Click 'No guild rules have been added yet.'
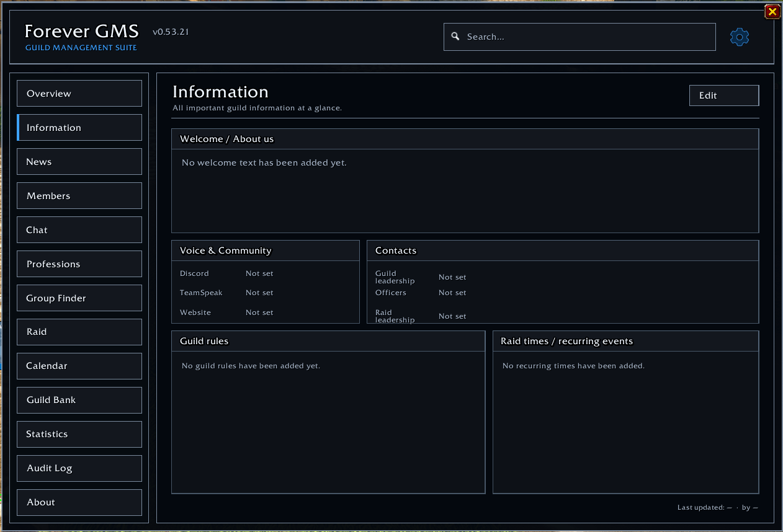This screenshot has width=783, height=532. coord(251,366)
